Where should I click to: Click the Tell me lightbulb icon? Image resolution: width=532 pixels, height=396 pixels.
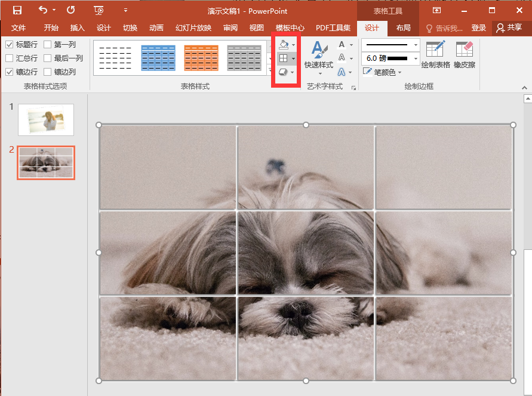[429, 29]
